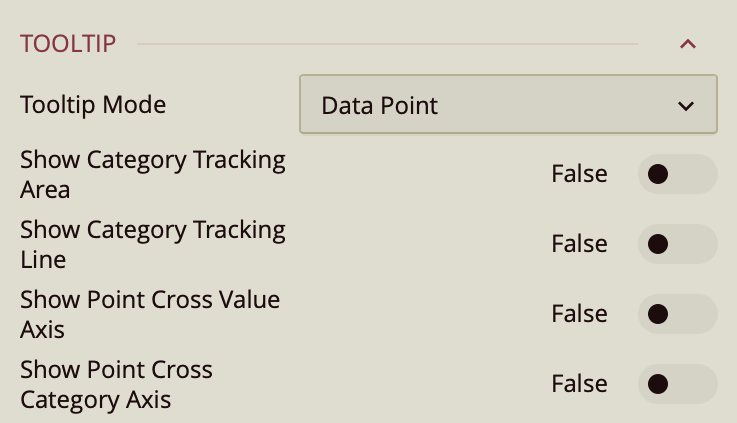Select the Show Category Tracking Line label

[x=152, y=244]
